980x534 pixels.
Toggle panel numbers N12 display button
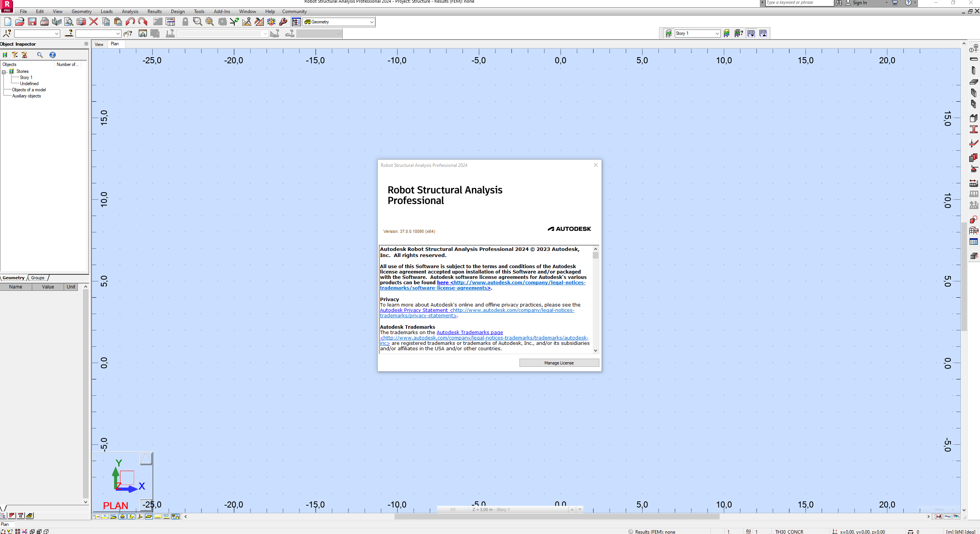pyautogui.click(x=113, y=516)
